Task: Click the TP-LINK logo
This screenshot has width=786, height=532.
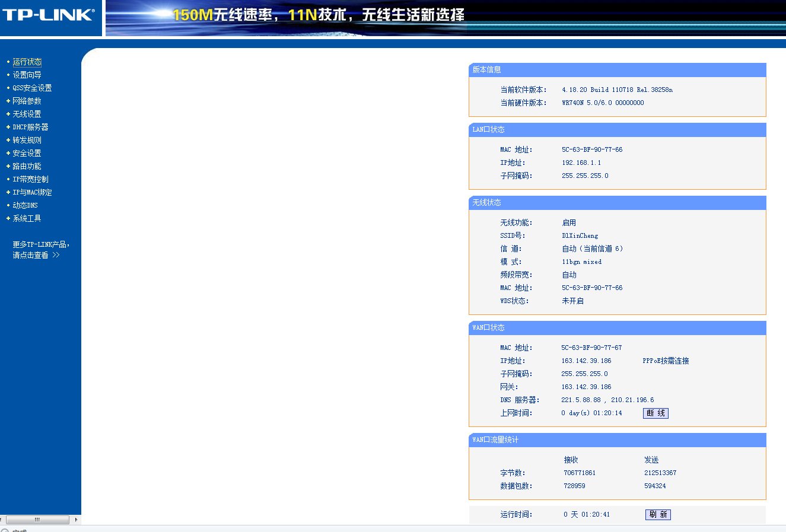Action: [50, 18]
